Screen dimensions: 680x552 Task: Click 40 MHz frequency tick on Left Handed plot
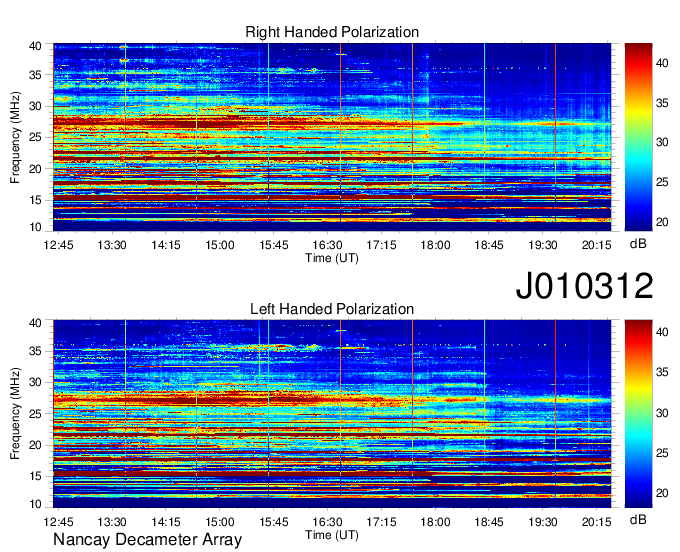[x=35, y=323]
